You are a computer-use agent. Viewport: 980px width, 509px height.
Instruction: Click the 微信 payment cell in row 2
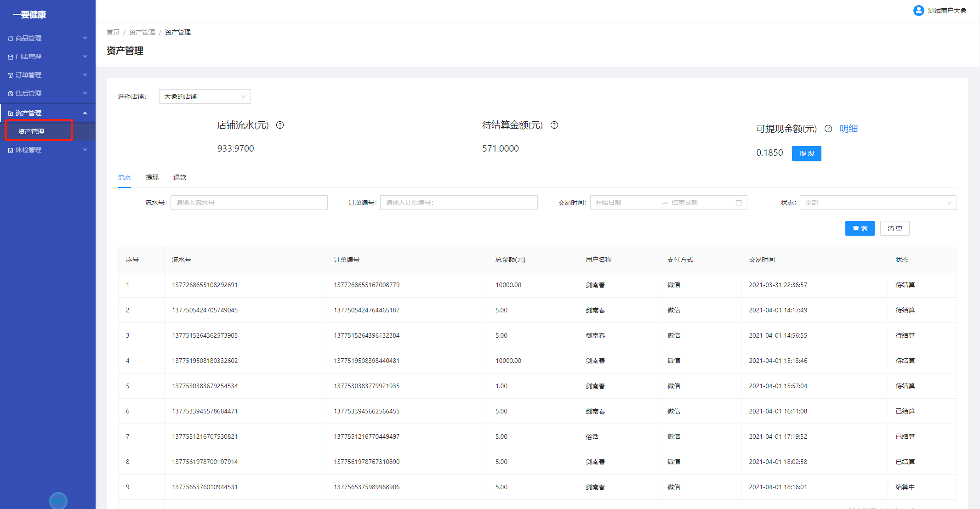click(674, 310)
